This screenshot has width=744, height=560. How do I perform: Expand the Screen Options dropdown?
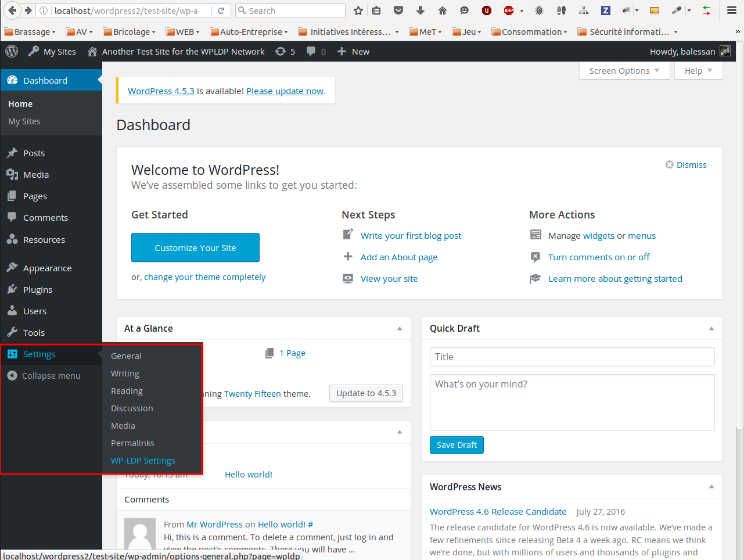tap(624, 71)
